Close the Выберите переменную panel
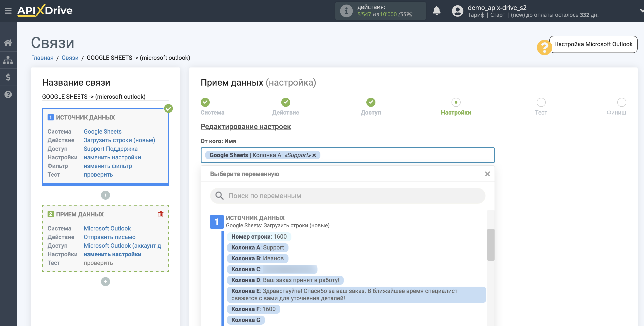The width and height of the screenshot is (644, 326). [x=487, y=174]
